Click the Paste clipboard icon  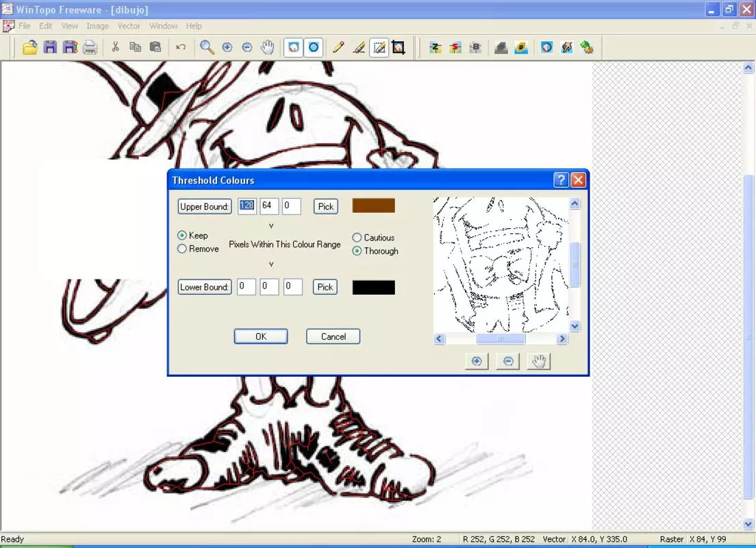tap(155, 47)
